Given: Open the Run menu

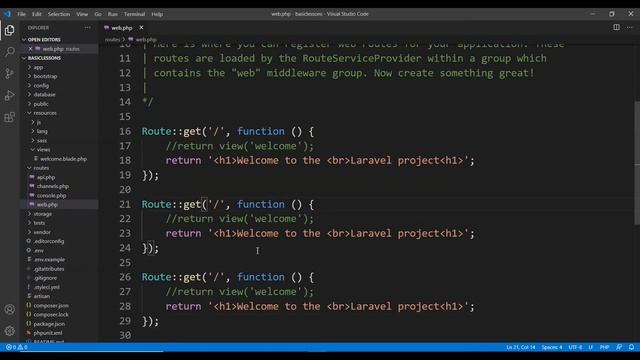Looking at the screenshot, I should click(x=113, y=14).
